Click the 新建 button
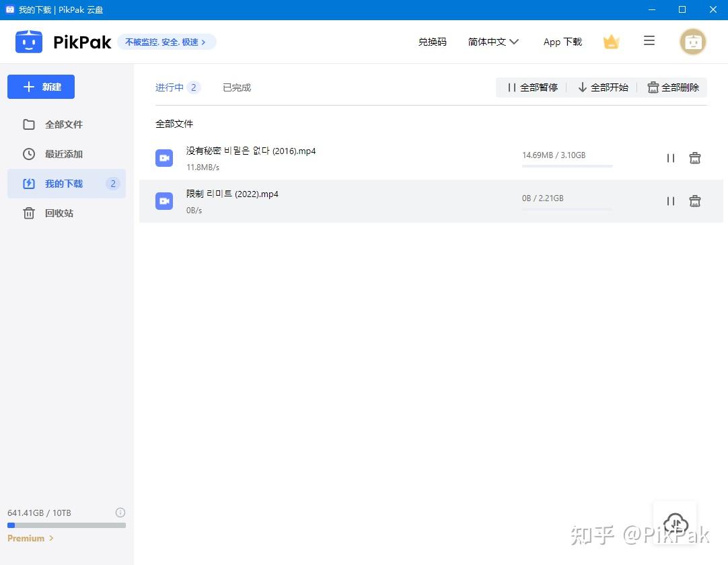The height and width of the screenshot is (565, 728). [x=40, y=86]
